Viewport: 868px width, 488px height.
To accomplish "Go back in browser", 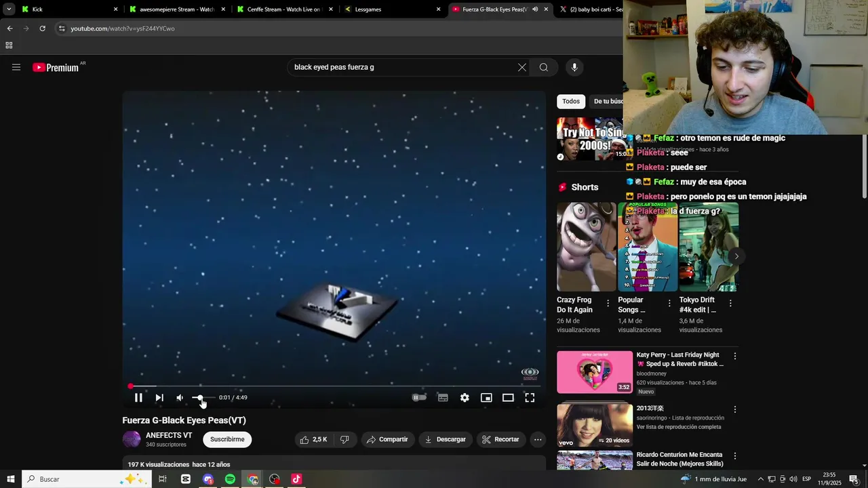I will point(9,28).
